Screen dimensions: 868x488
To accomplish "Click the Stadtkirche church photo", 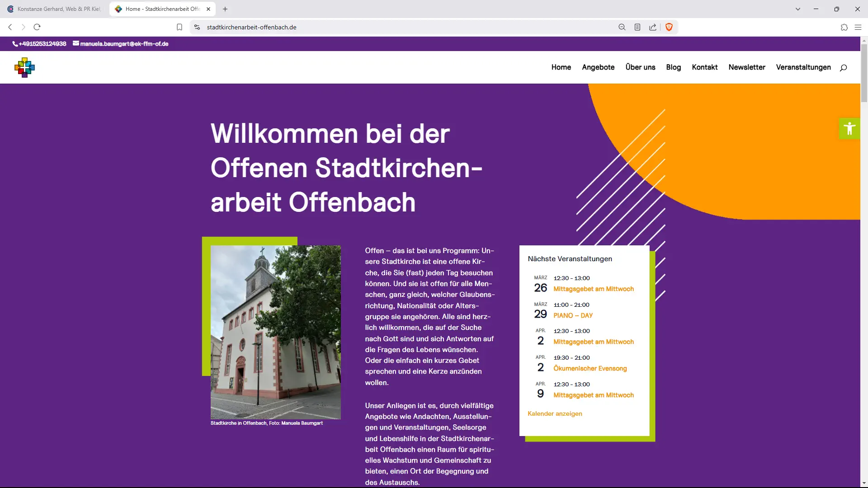I will pos(275,332).
